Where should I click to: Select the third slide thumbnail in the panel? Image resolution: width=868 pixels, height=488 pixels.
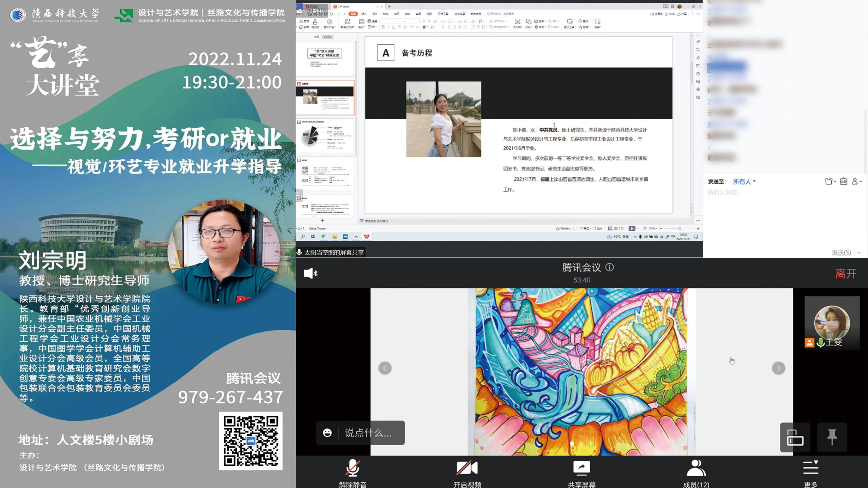click(325, 136)
